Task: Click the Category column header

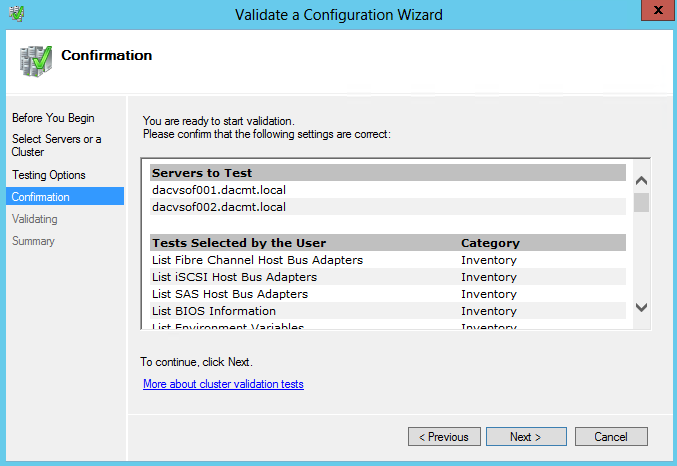Action: (x=490, y=243)
